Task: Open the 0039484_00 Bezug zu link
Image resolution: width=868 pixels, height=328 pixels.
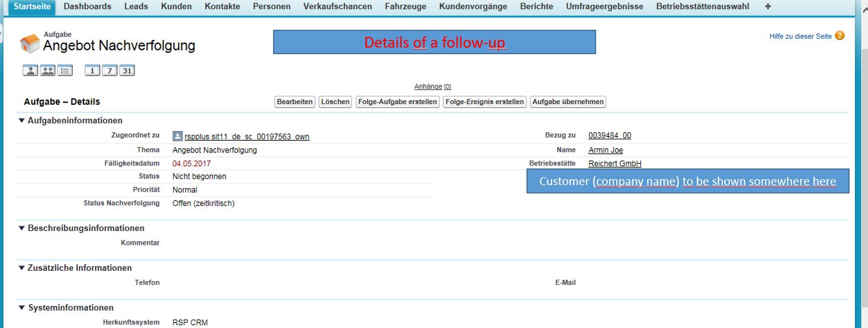Action: pyautogui.click(x=610, y=136)
